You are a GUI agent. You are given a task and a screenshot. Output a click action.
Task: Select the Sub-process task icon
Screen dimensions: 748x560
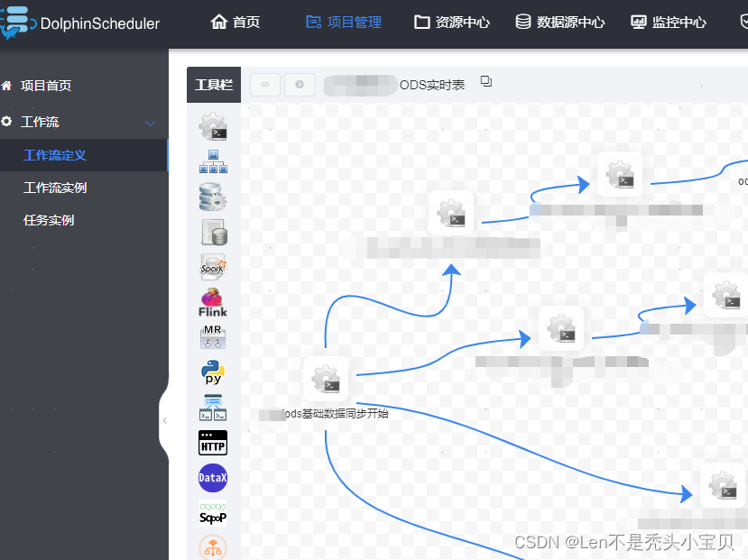coord(212,161)
